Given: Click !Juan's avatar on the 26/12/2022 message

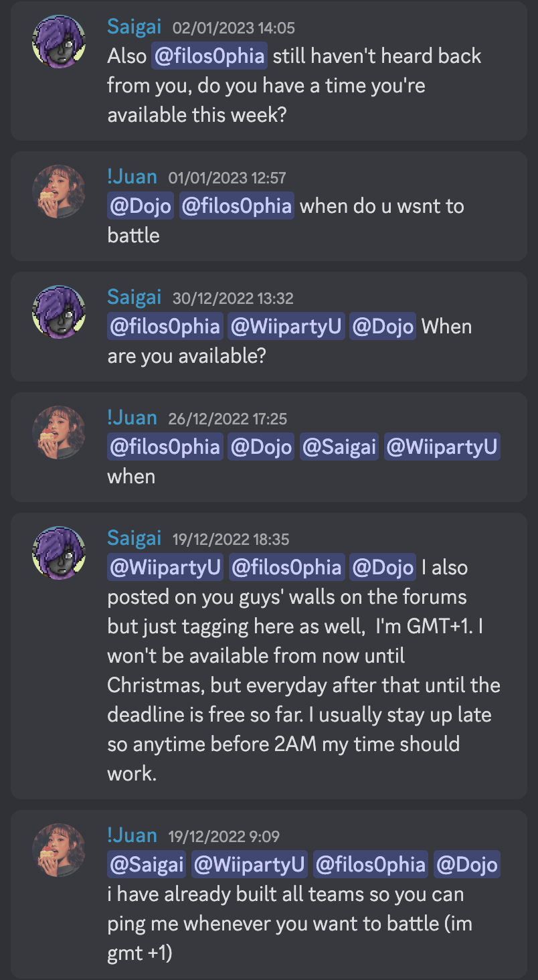Looking at the screenshot, I should pyautogui.click(x=59, y=432).
